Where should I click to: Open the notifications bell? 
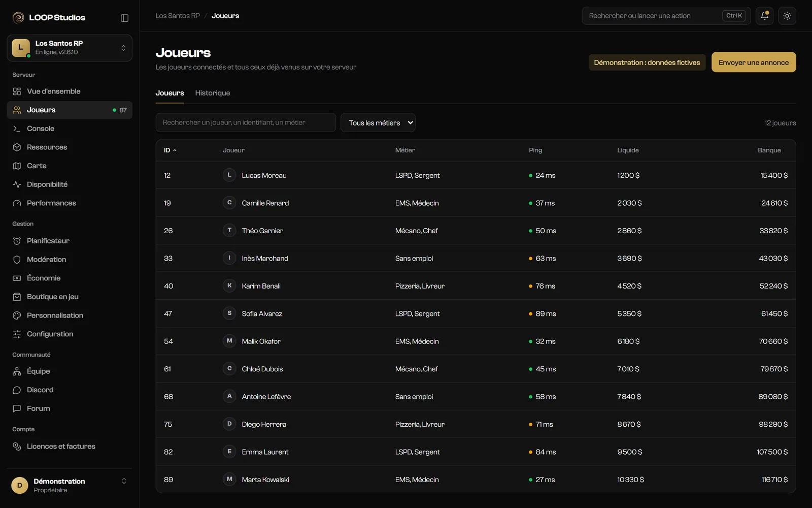pyautogui.click(x=765, y=16)
